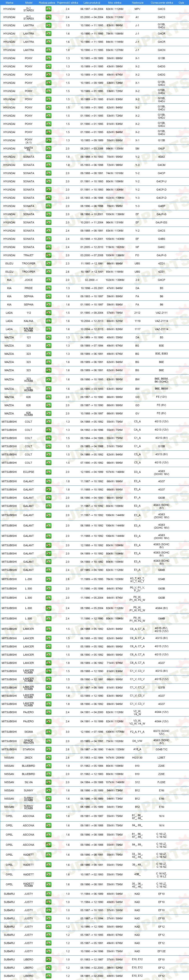The height and width of the screenshot is (980, 189).
Task: Click fuel icon in Lada 112 row
Action: [48, 313]
